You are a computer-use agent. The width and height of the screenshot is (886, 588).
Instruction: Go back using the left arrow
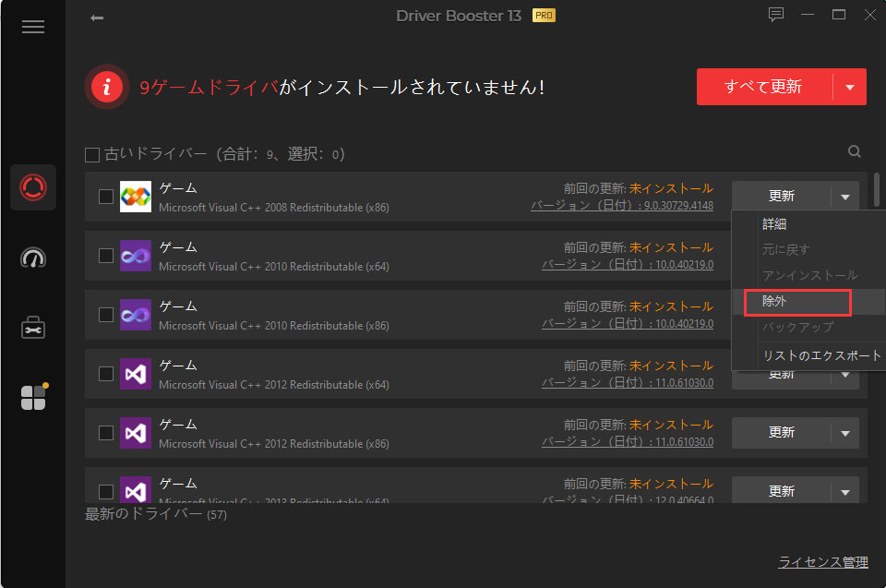coord(97,18)
